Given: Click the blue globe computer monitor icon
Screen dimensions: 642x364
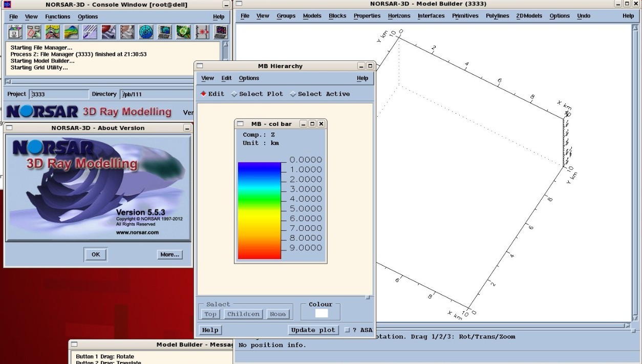Looking at the screenshot, I should click(165, 32).
